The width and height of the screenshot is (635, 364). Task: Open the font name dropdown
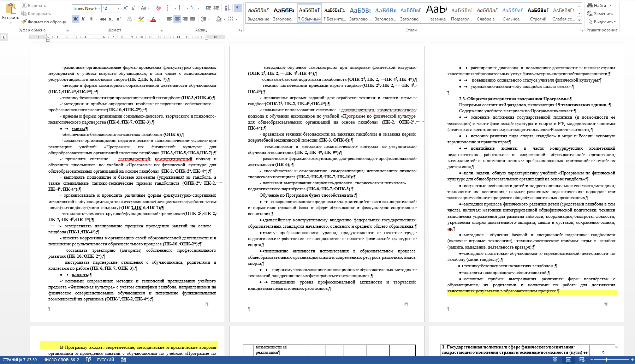(x=99, y=8)
